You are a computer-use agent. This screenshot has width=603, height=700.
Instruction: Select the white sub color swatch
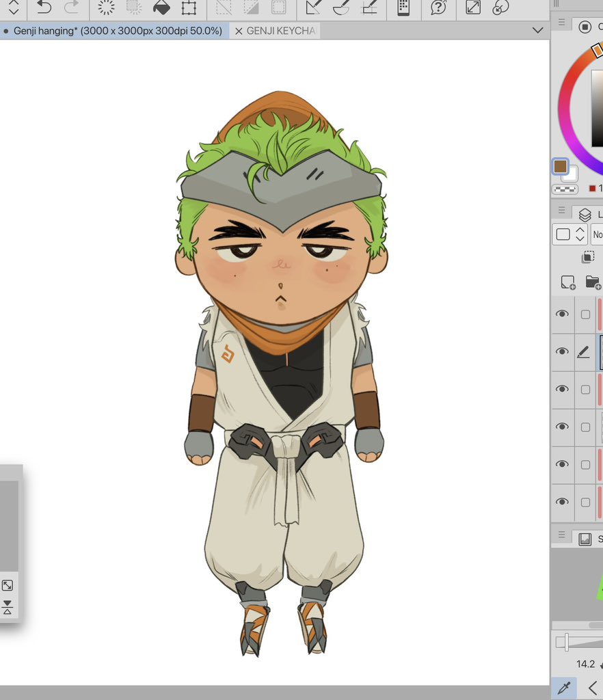[572, 174]
